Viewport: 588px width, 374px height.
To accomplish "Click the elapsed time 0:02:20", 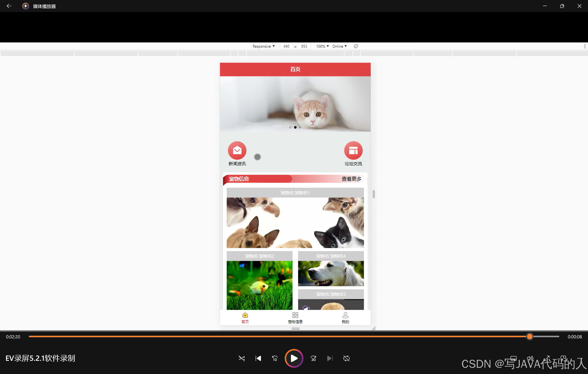I will (x=13, y=337).
